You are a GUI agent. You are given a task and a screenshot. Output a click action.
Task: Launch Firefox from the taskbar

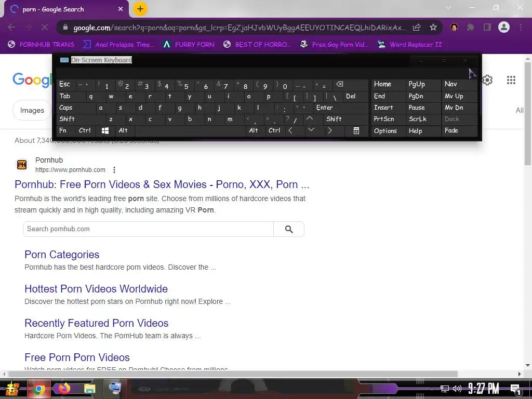(x=64, y=389)
